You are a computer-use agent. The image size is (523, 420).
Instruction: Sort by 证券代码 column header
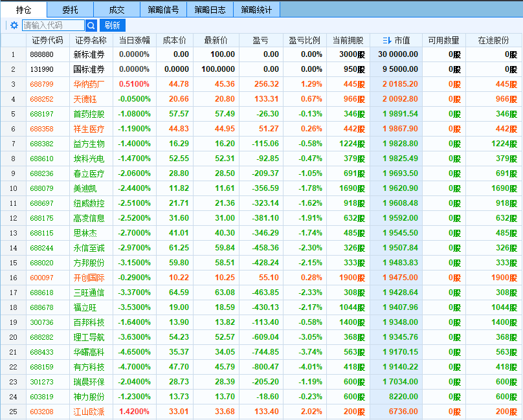click(48, 41)
